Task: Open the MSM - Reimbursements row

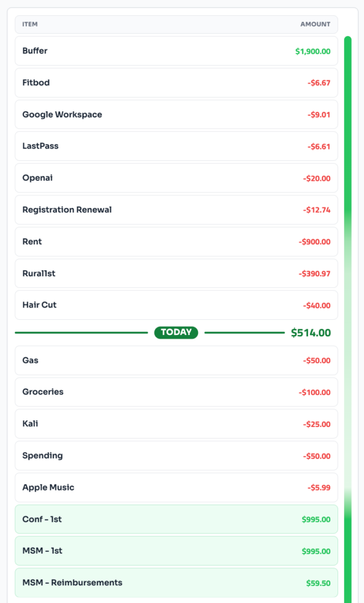Action: (176, 583)
